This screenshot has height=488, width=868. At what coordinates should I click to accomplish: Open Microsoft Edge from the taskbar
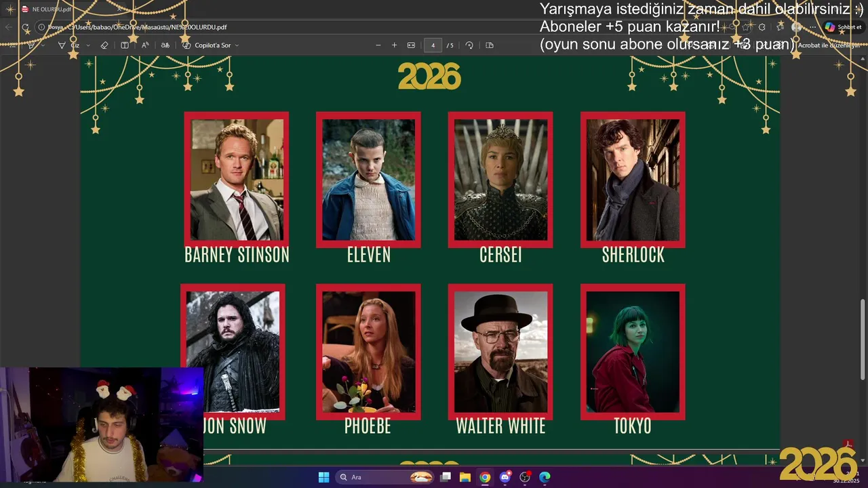pyautogui.click(x=545, y=477)
